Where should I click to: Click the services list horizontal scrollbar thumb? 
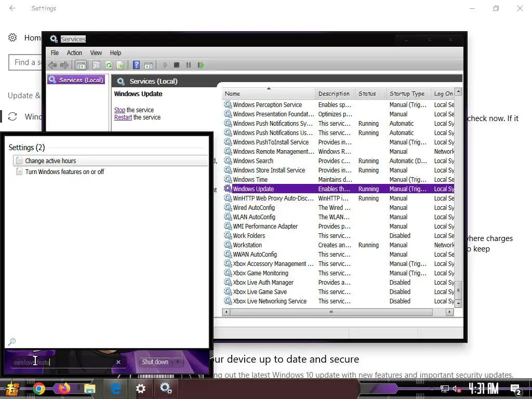pyautogui.click(x=331, y=312)
